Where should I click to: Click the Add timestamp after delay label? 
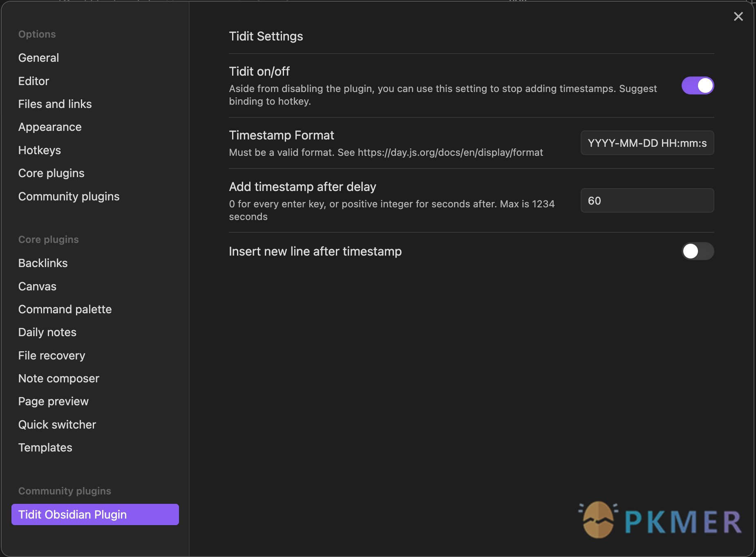point(302,186)
